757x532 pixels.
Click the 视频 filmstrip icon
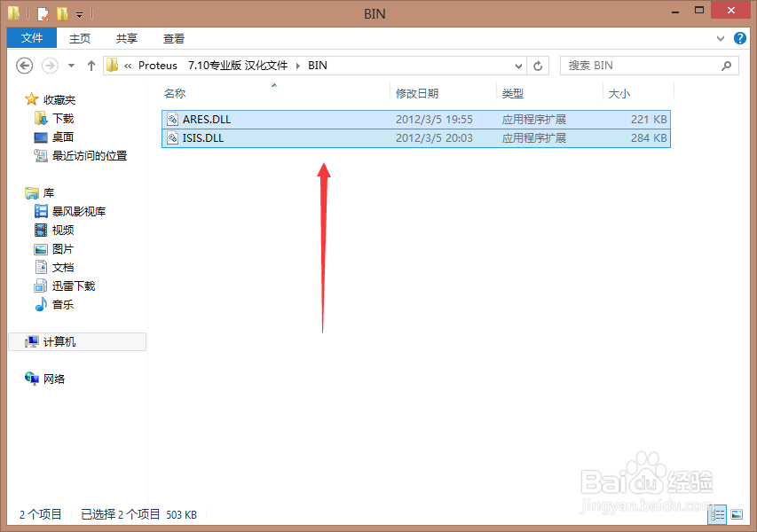pos(41,230)
